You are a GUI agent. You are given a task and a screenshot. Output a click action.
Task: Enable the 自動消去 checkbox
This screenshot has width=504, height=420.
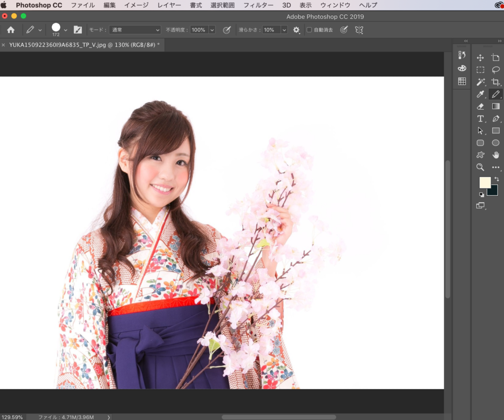(309, 30)
